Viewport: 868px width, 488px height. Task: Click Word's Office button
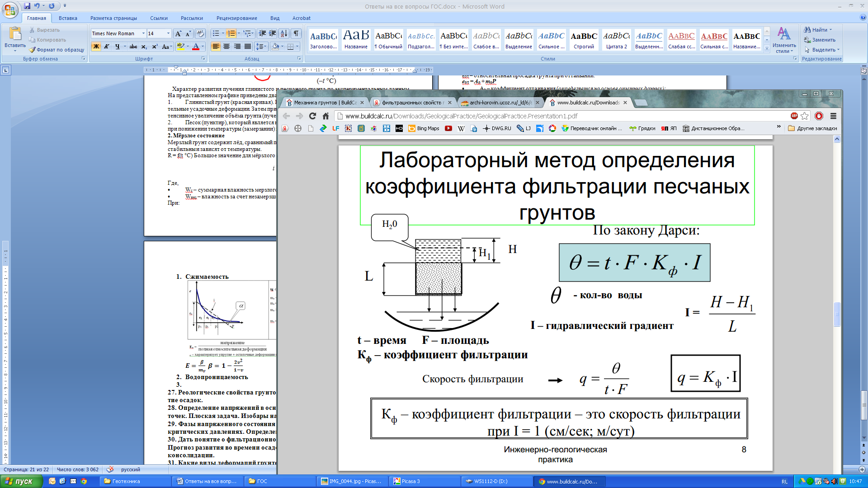[10, 9]
